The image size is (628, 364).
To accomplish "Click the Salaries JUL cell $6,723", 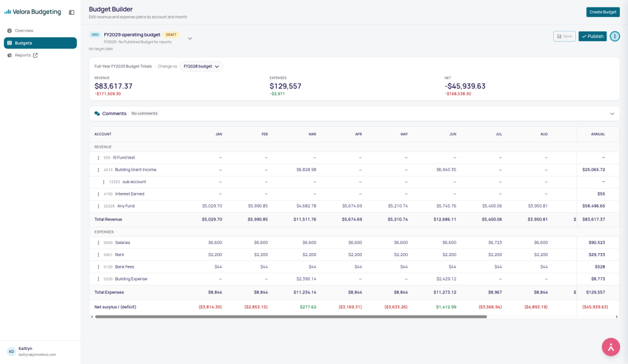I will [495, 243].
